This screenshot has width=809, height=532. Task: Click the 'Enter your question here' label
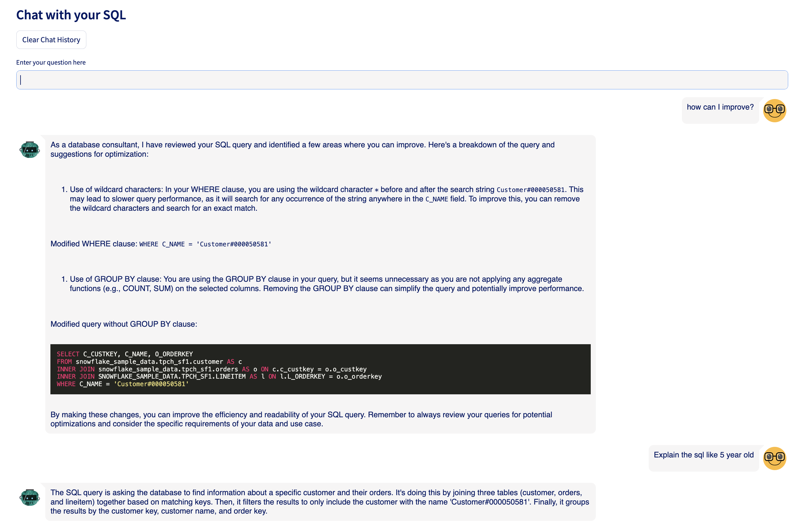coord(51,62)
